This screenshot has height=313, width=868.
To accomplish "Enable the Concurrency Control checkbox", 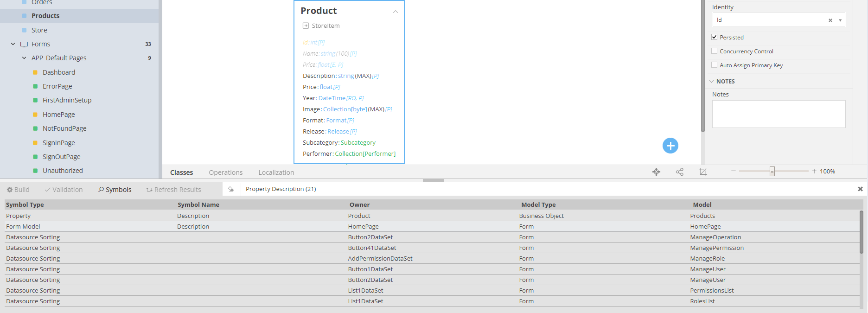I will [x=714, y=51].
